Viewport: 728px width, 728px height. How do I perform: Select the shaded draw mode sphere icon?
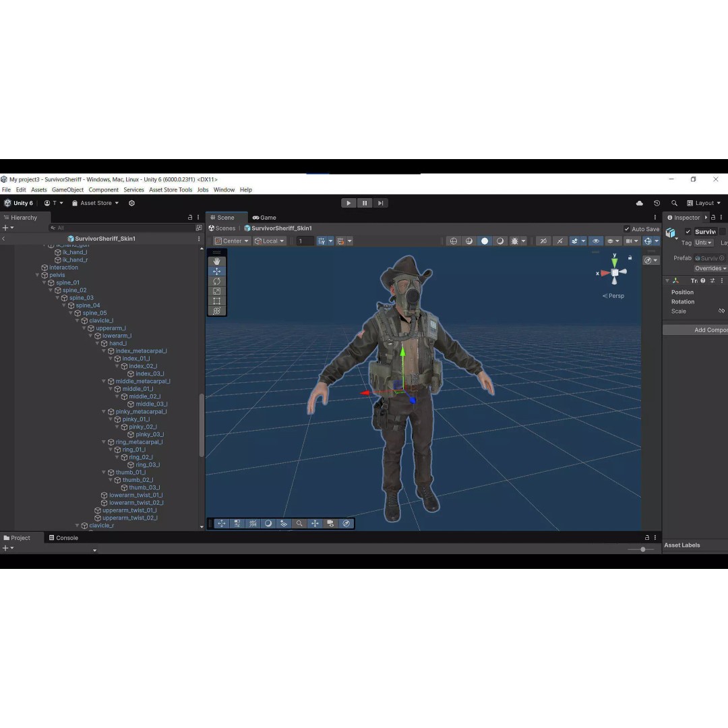coord(484,241)
